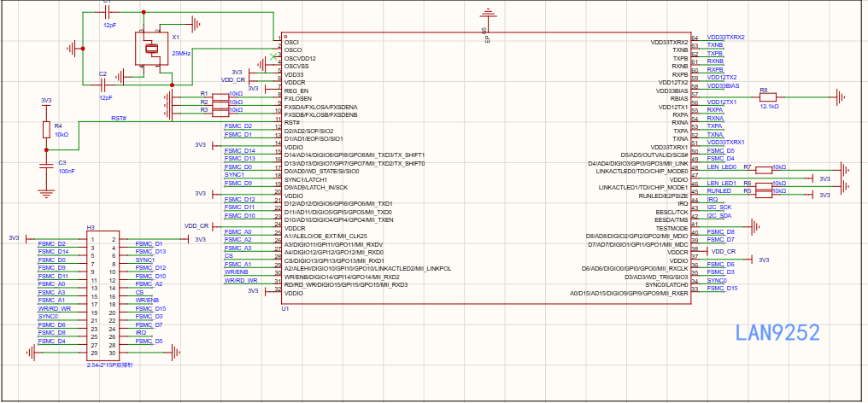Click the RST# net label on the wire
The width and height of the screenshot is (868, 403).
119,119
